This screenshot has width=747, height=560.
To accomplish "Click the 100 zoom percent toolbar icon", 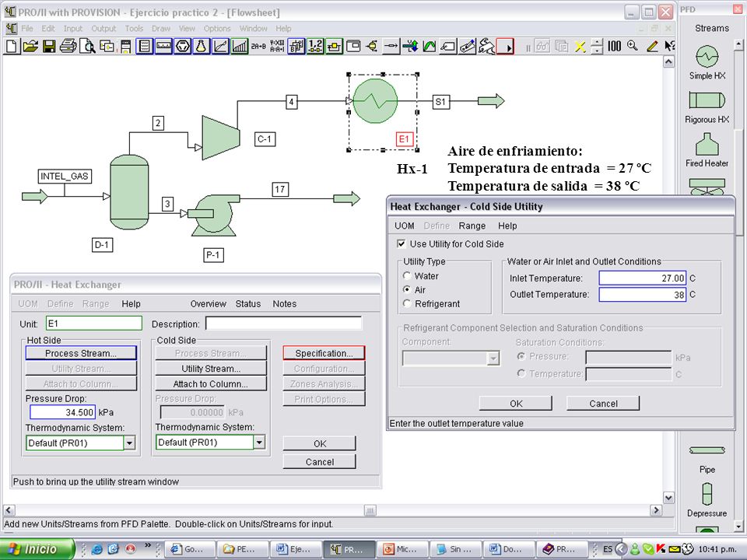I will click(614, 46).
